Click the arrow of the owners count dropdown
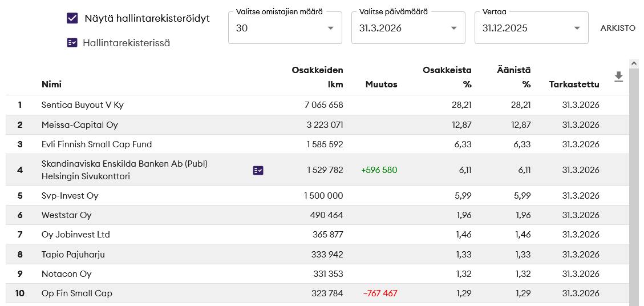Screen dimensions: 644x306 pyautogui.click(x=331, y=29)
